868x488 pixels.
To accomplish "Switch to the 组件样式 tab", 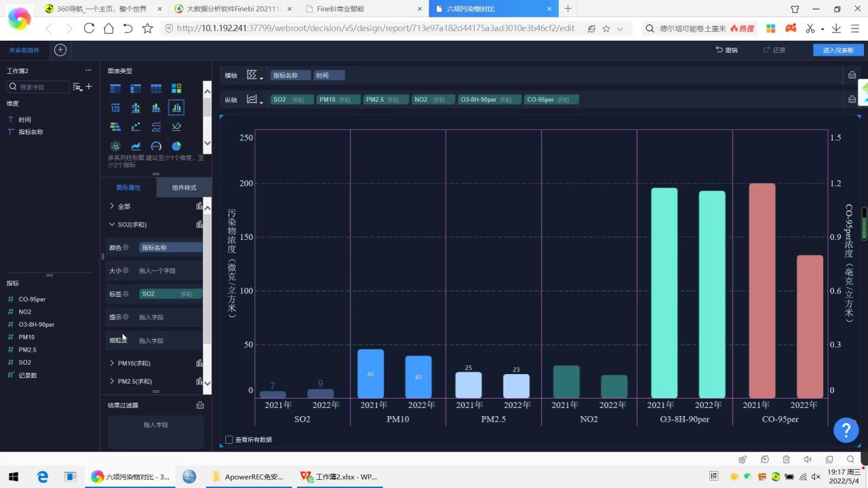I will (x=184, y=188).
